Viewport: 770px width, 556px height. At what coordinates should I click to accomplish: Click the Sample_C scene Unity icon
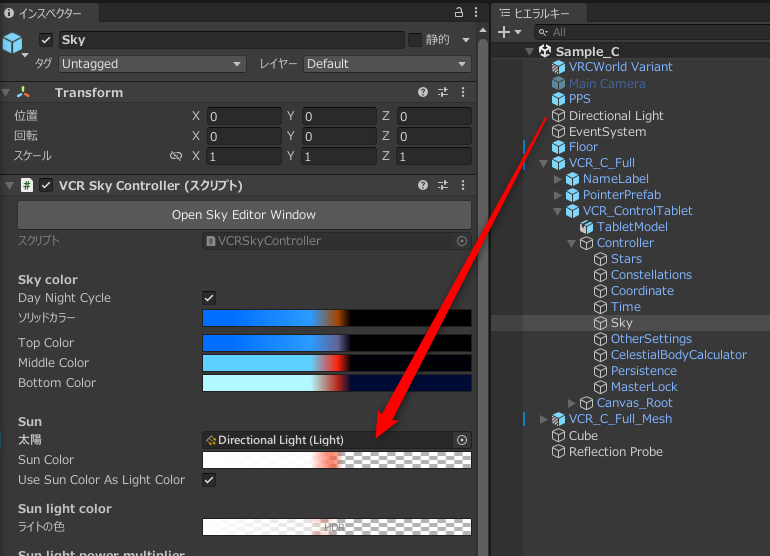(x=545, y=51)
